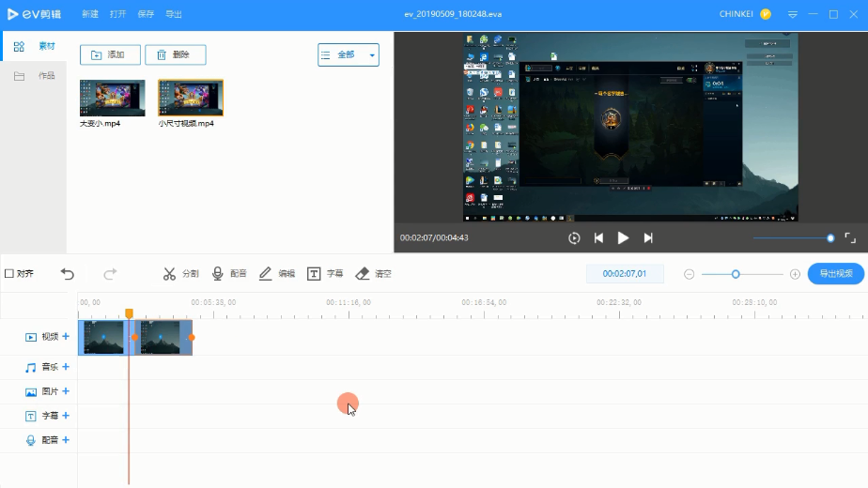The width and height of the screenshot is (868, 488).
Task: Open the 打开 menu
Action: [118, 14]
